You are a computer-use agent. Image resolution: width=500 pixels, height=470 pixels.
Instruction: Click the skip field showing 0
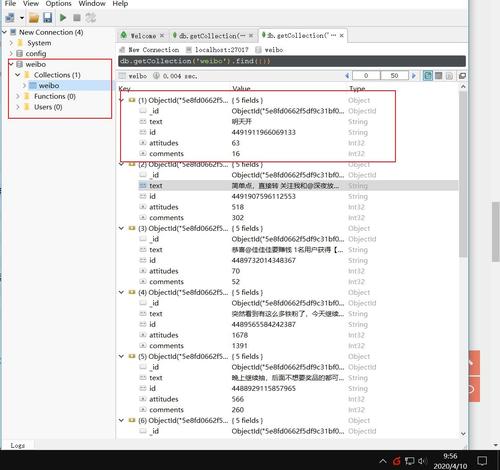366,76
